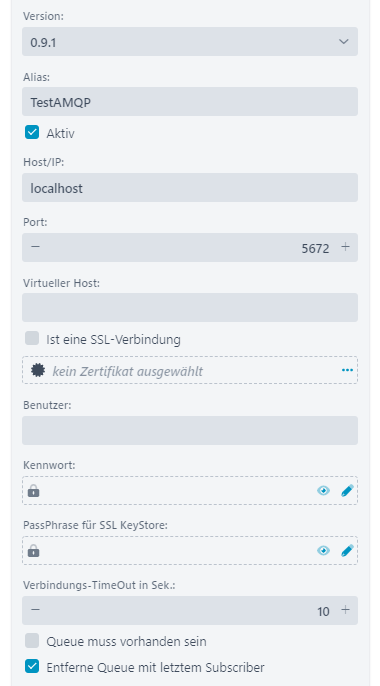Click the certificate badge icon
The image size is (380, 686).
coord(38,371)
